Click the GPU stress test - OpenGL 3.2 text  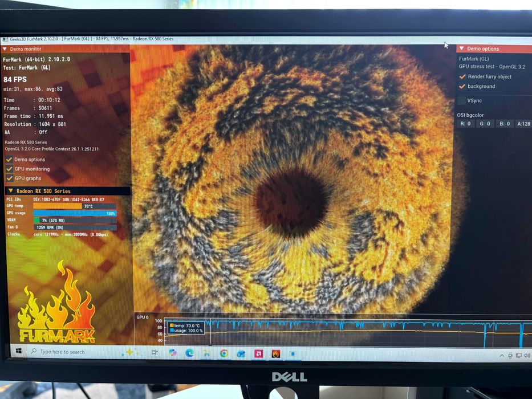point(492,67)
